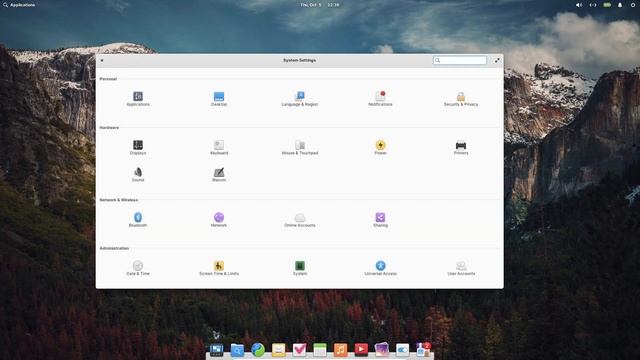The height and width of the screenshot is (360, 640).
Task: Open the Sound settings pane
Action: 138,174
